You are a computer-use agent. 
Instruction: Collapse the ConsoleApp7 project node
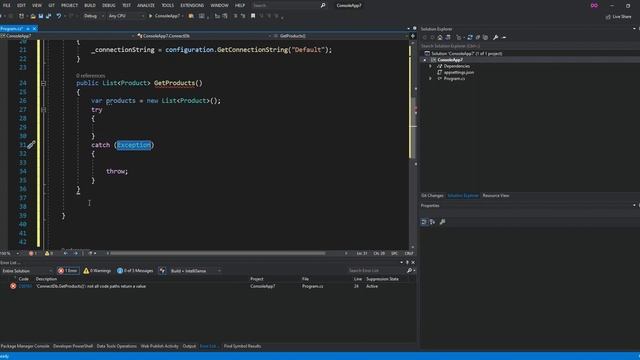(x=425, y=60)
